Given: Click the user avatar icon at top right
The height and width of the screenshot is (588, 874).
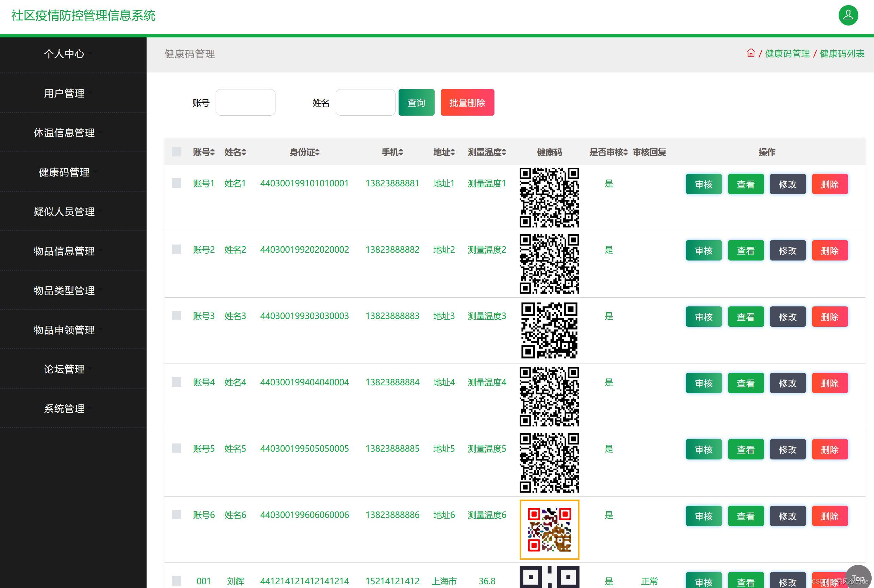Looking at the screenshot, I should pyautogui.click(x=848, y=15).
